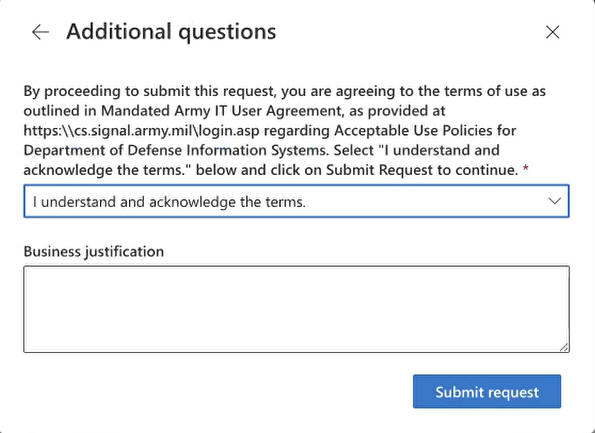Click the cs.signal.army.mil login URL text

click(x=142, y=131)
